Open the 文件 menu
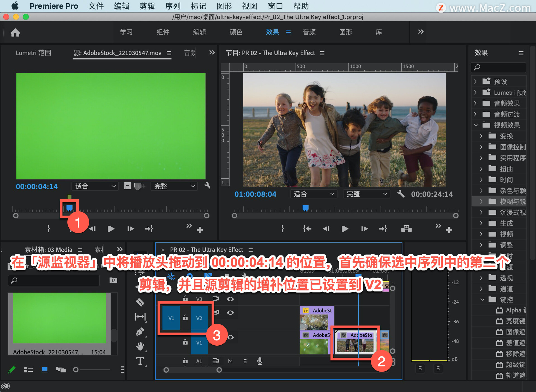The width and height of the screenshot is (536, 392). point(96,6)
